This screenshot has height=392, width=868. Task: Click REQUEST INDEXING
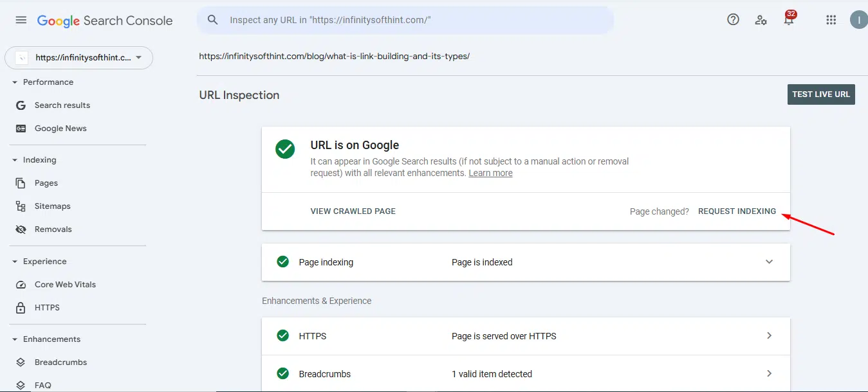[737, 211]
